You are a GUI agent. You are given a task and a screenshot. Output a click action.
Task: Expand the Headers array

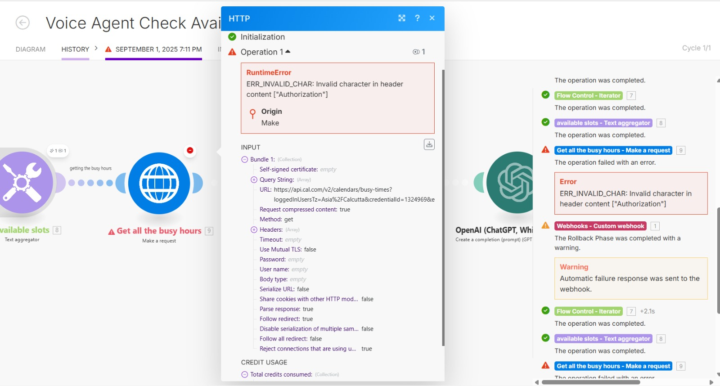[x=254, y=229]
